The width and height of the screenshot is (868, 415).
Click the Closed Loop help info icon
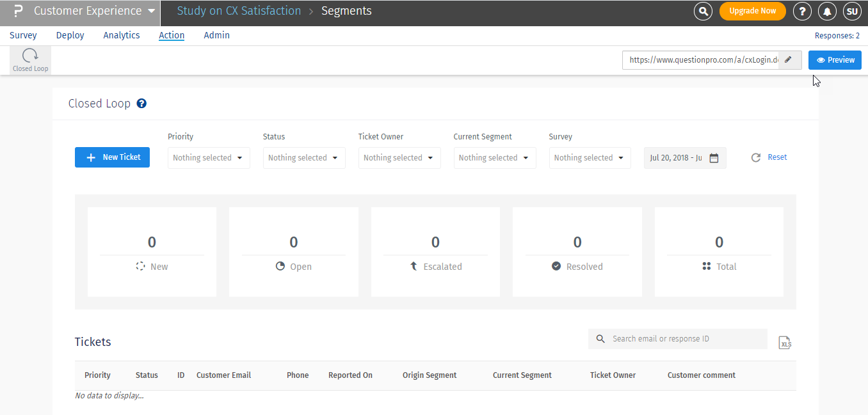(x=142, y=103)
